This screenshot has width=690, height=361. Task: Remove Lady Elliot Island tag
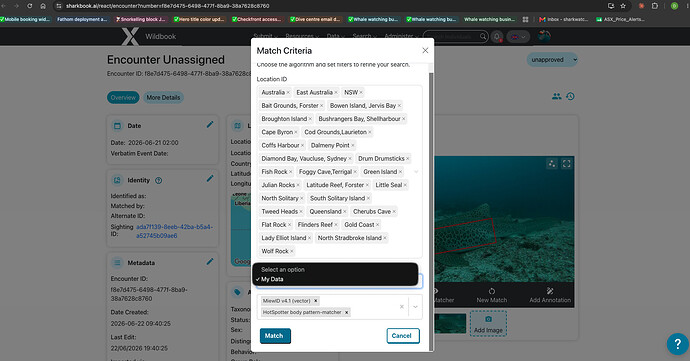tap(309, 238)
